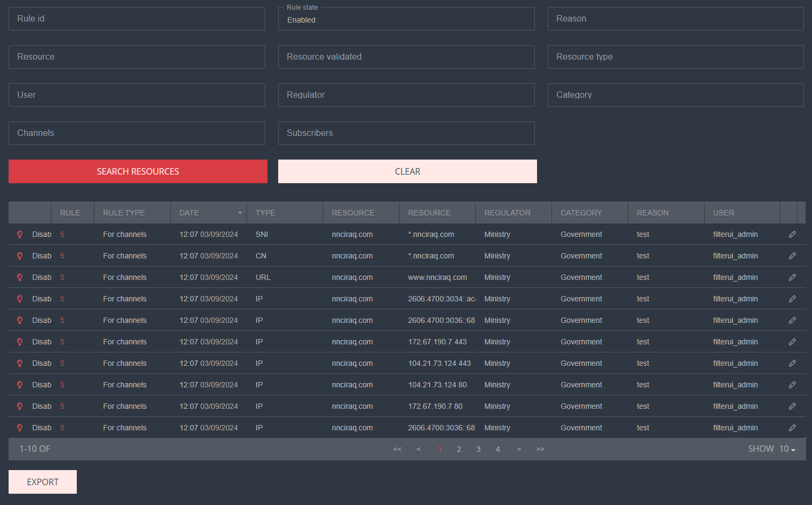Open the Rule state dropdown

point(406,19)
